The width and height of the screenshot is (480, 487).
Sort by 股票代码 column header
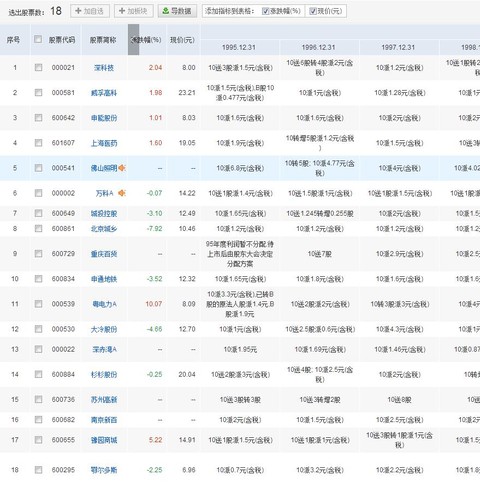pyautogui.click(x=62, y=40)
